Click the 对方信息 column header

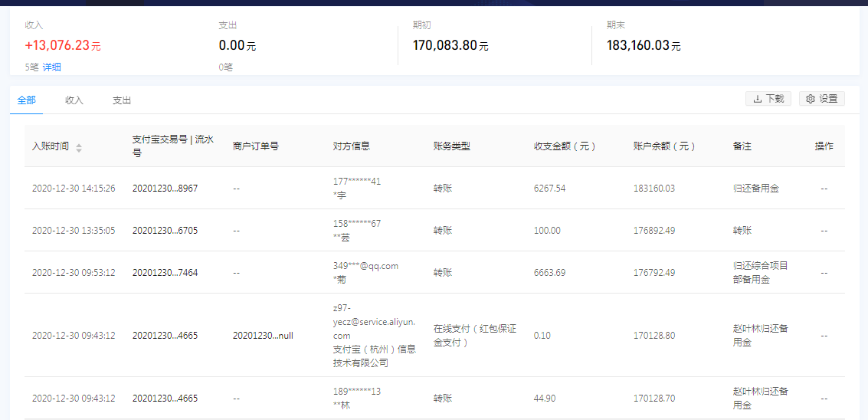coord(352,146)
